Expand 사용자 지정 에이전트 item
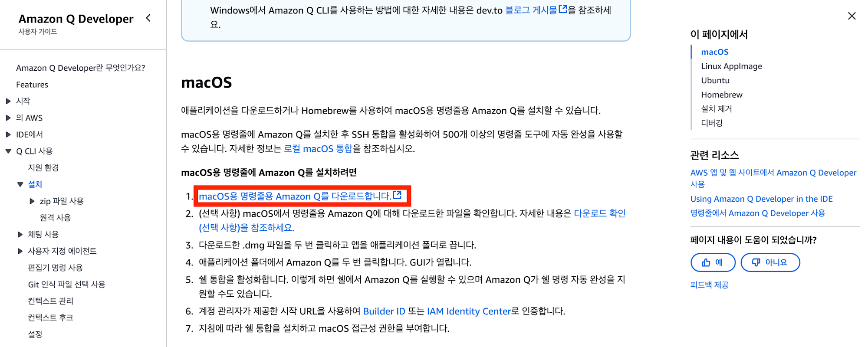The image size is (868, 347). [x=20, y=251]
